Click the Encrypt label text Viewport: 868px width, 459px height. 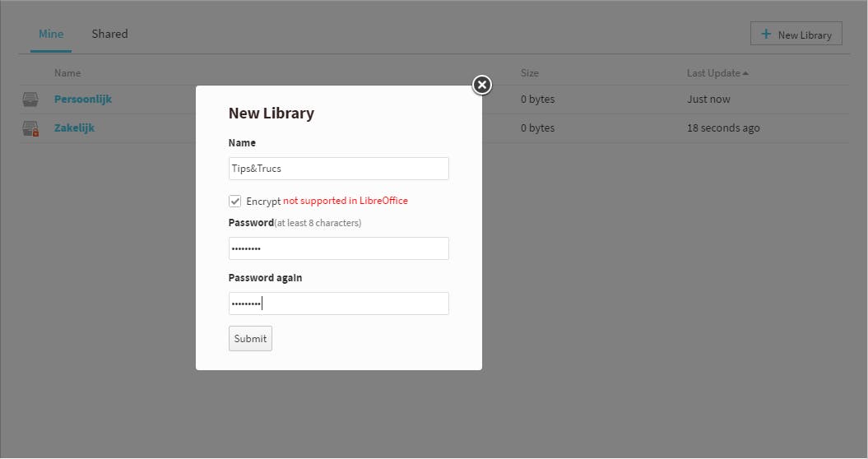[263, 201]
